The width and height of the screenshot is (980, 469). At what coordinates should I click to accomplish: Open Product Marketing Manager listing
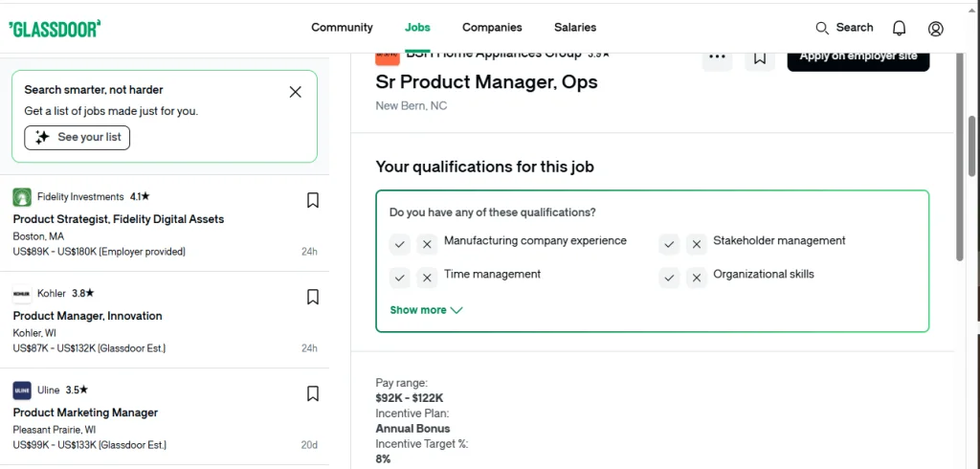click(x=85, y=413)
